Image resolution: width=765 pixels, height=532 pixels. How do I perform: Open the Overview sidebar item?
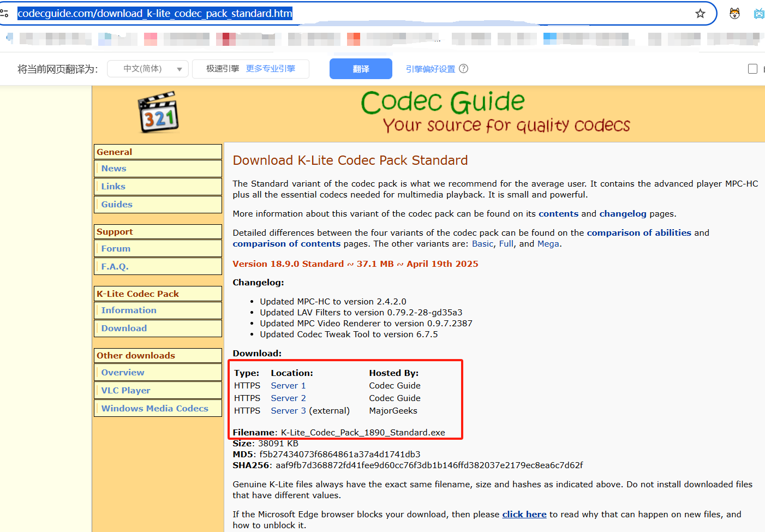point(158,373)
